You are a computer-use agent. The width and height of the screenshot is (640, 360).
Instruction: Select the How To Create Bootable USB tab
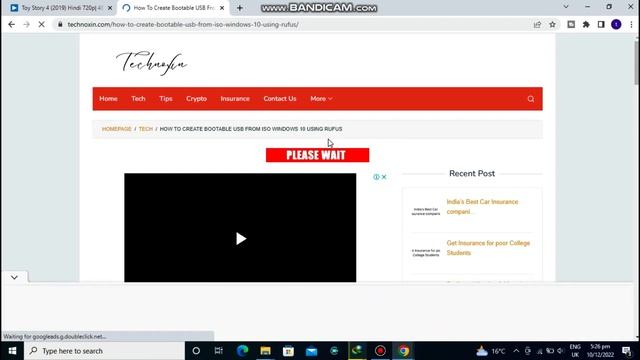(174, 8)
